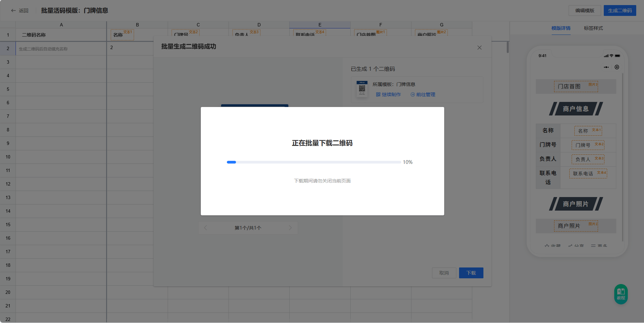
Task: Click the 前往管理 link
Action: click(x=423, y=95)
